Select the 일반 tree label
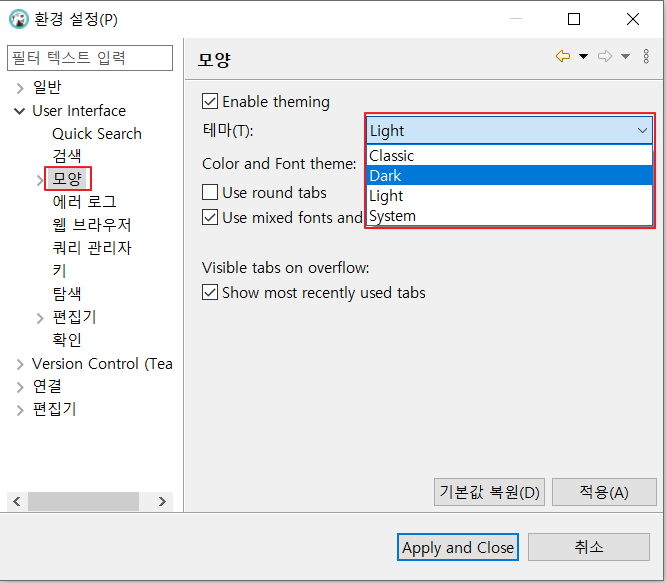The image size is (666, 583). click(47, 87)
